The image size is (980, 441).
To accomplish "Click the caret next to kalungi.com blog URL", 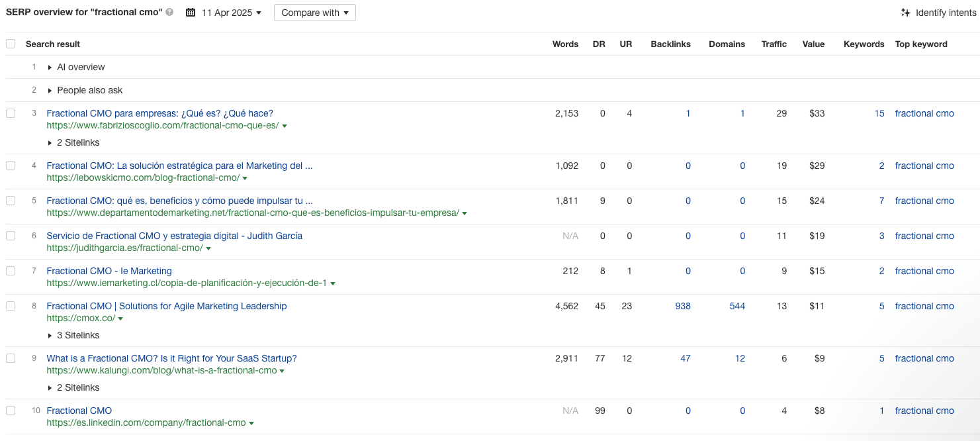I will (283, 371).
